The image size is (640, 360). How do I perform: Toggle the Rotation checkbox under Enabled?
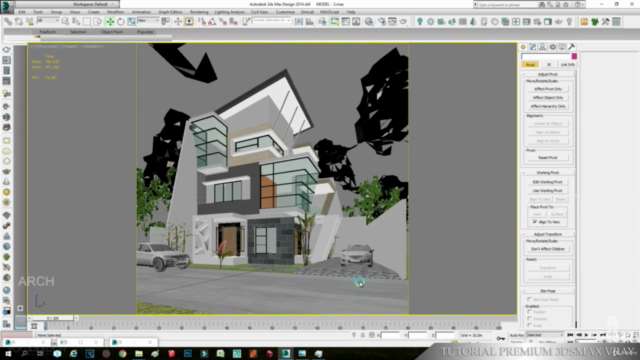click(x=529, y=318)
